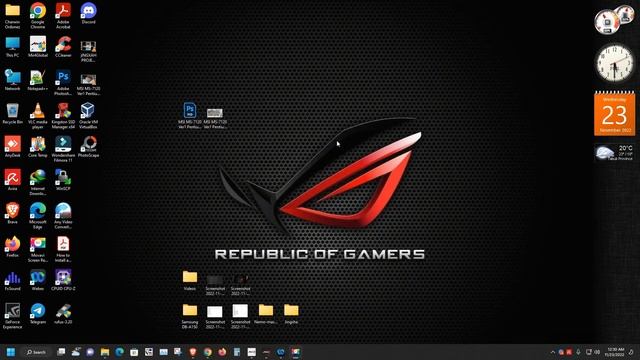
Task: Open Microsoft Edge from the taskbar
Action: pyautogui.click(x=120, y=352)
